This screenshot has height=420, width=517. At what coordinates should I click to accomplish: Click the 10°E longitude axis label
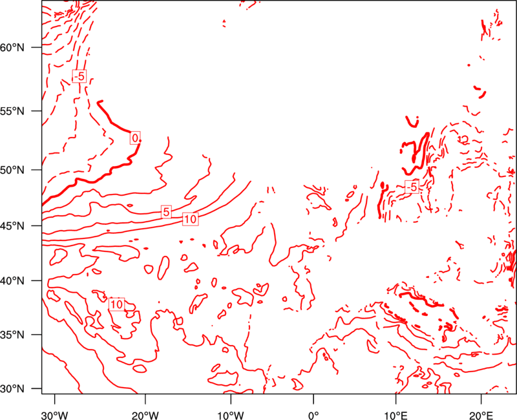pos(396,415)
